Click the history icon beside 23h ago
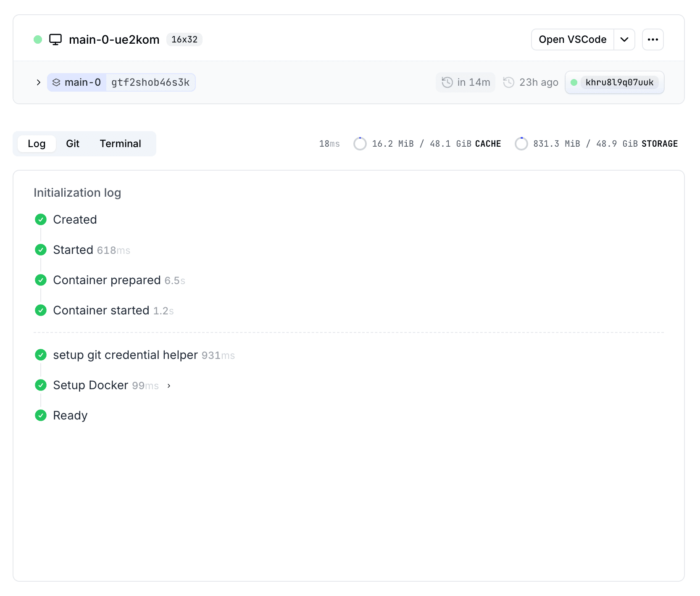This screenshot has height=596, width=700. point(509,82)
